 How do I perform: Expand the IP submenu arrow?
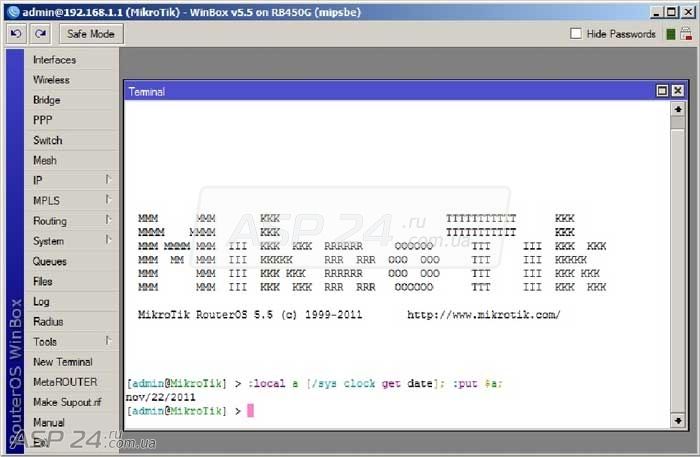click(x=108, y=179)
